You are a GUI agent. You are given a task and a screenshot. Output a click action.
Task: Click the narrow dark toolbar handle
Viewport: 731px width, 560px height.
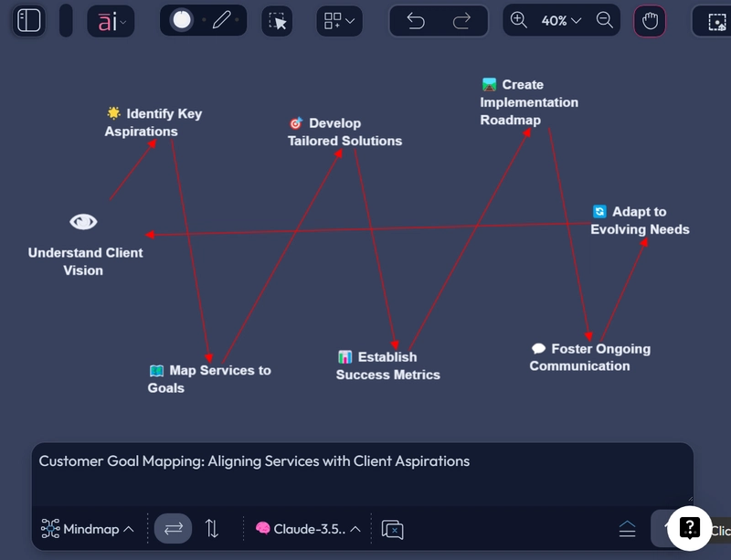66,20
